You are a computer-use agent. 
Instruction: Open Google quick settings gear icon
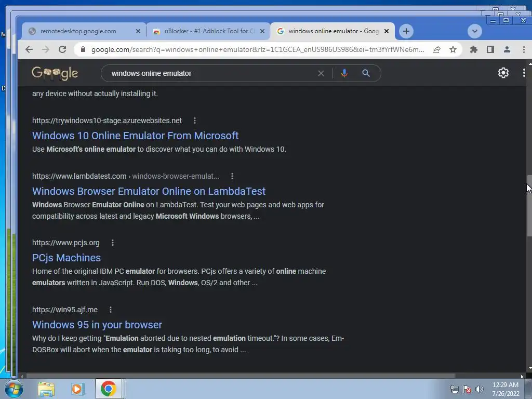point(503,73)
